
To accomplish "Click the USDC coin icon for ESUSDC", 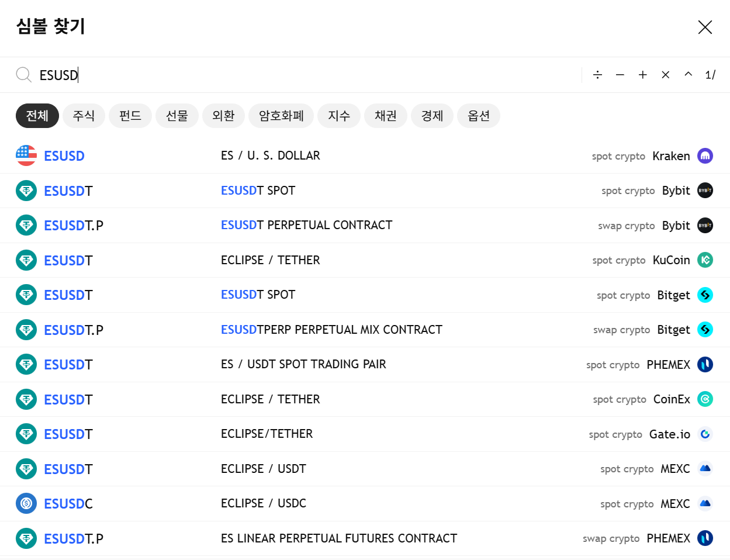I will [26, 503].
